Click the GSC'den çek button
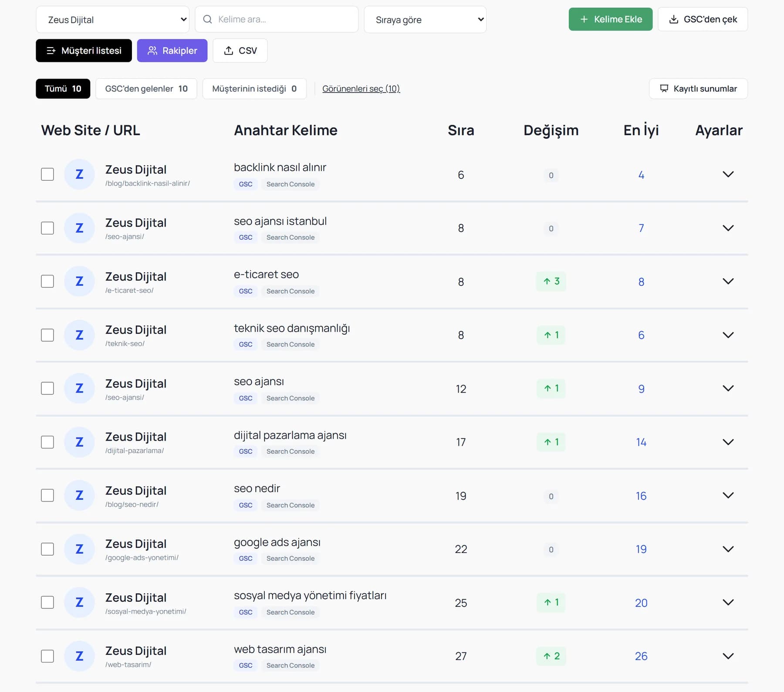 click(x=703, y=19)
